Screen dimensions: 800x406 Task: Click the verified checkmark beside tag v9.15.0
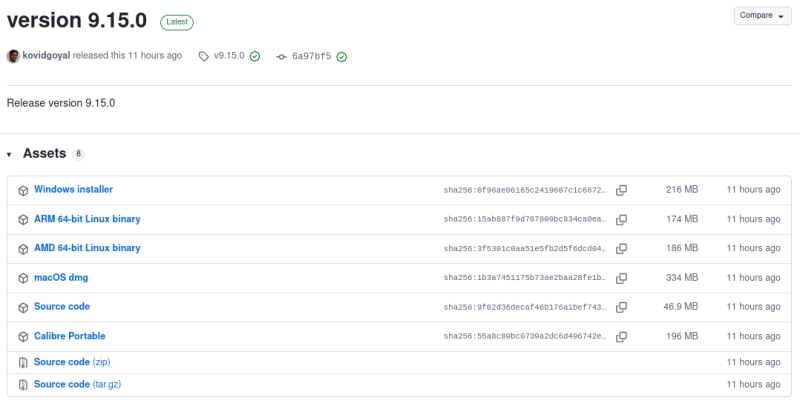[255, 57]
